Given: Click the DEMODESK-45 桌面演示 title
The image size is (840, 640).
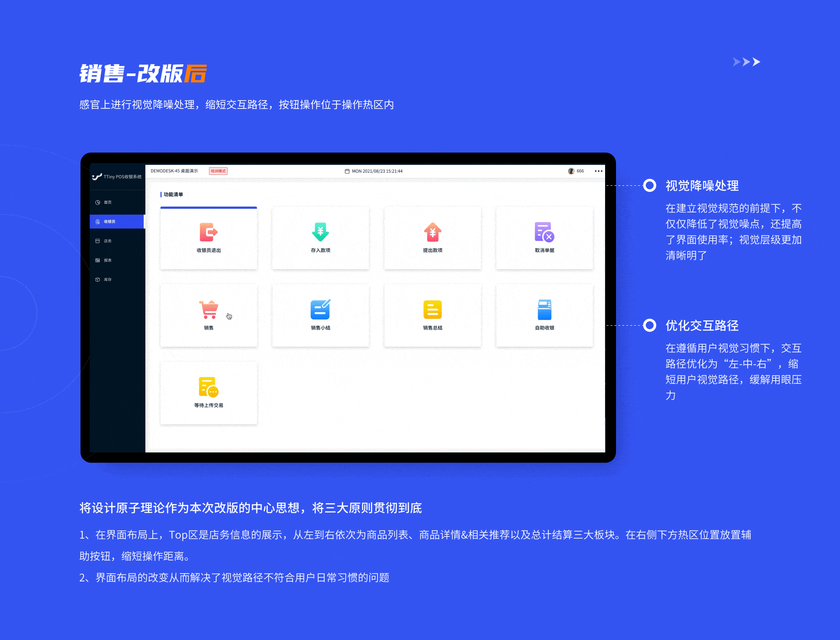Looking at the screenshot, I should (175, 171).
